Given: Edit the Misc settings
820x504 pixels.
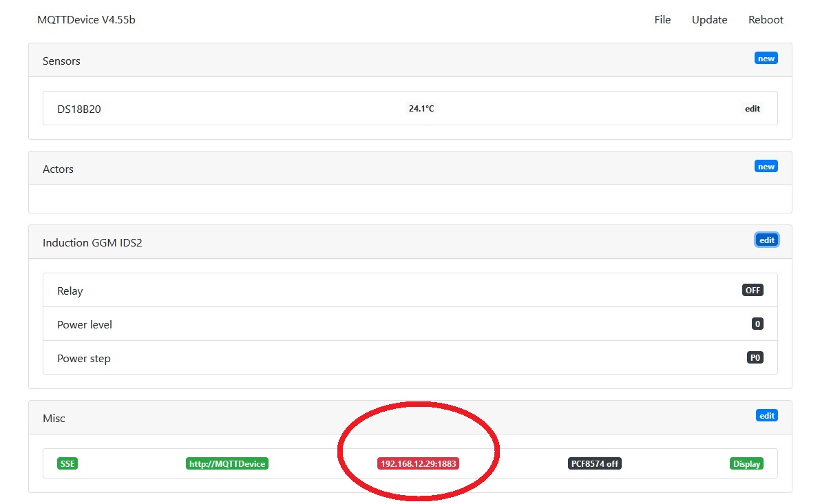Looking at the screenshot, I should coord(766,416).
